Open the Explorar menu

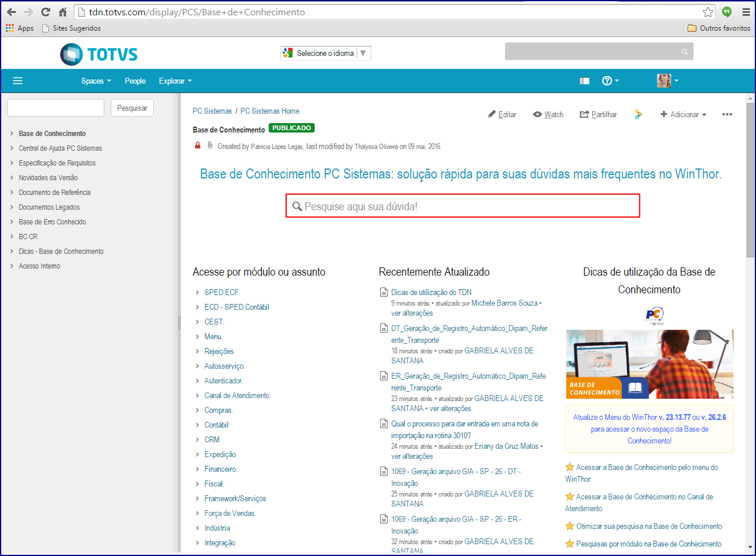pos(175,81)
